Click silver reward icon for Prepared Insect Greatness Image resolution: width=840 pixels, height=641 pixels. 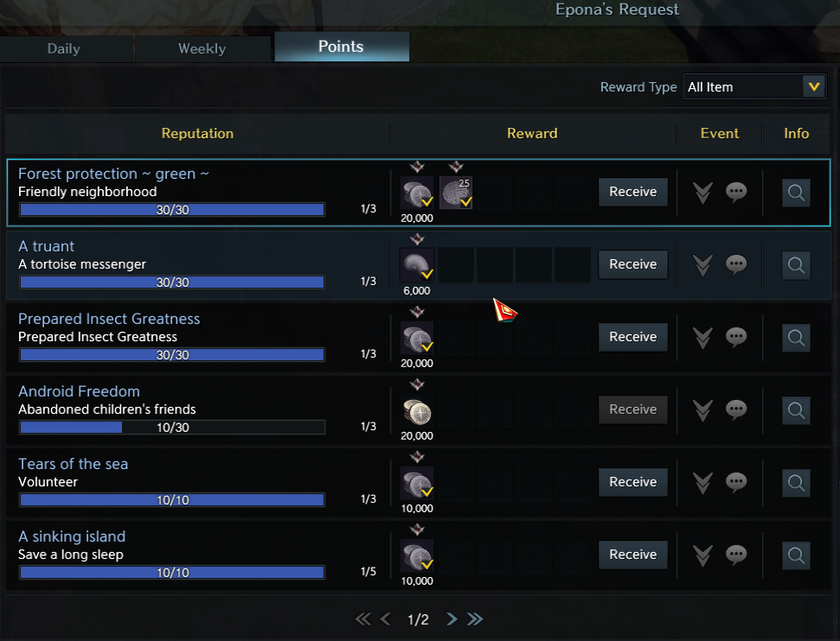417,338
